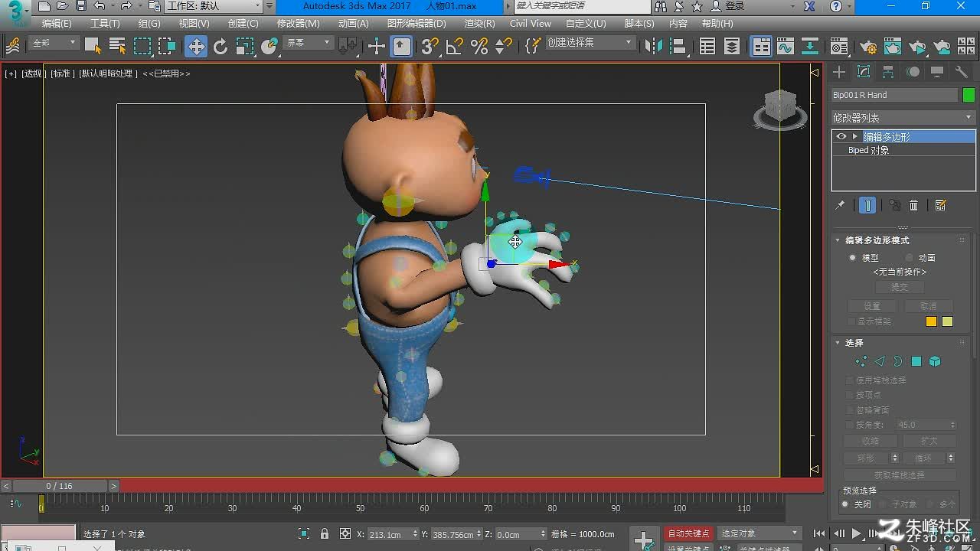Toggle eye visibility of Edit Poly modifier
The width and height of the screenshot is (980, 551).
tap(841, 137)
